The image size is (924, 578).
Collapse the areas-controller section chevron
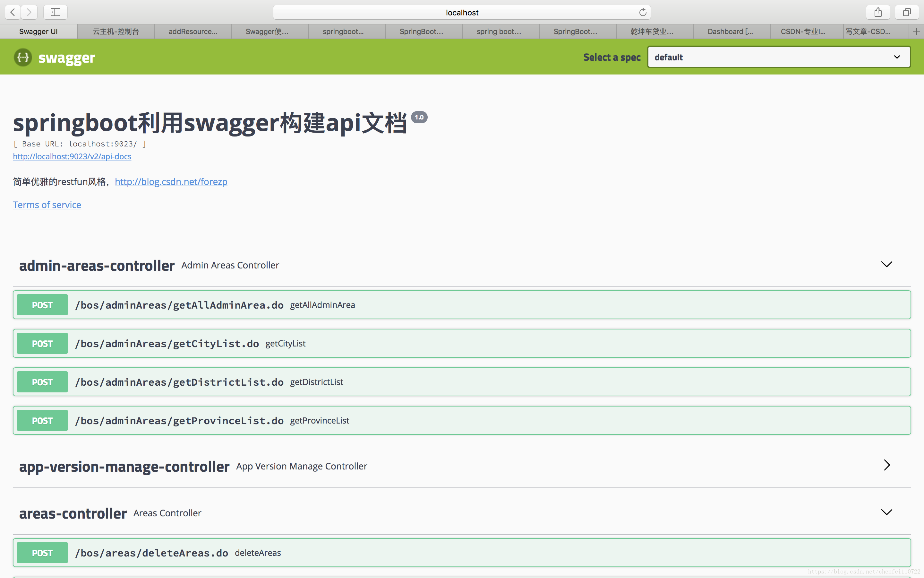(886, 512)
